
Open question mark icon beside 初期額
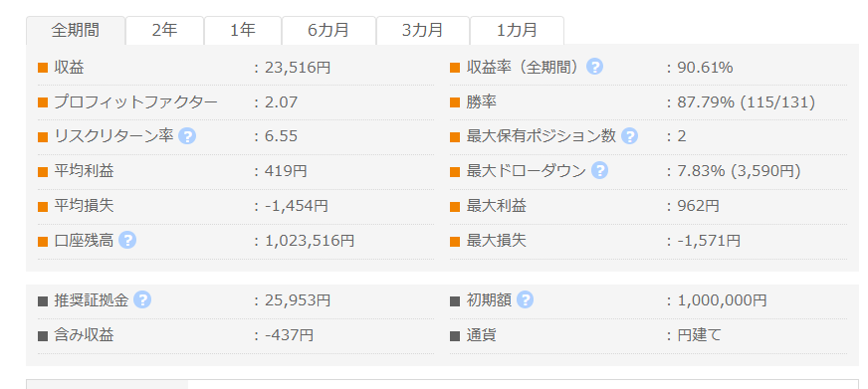(x=525, y=300)
